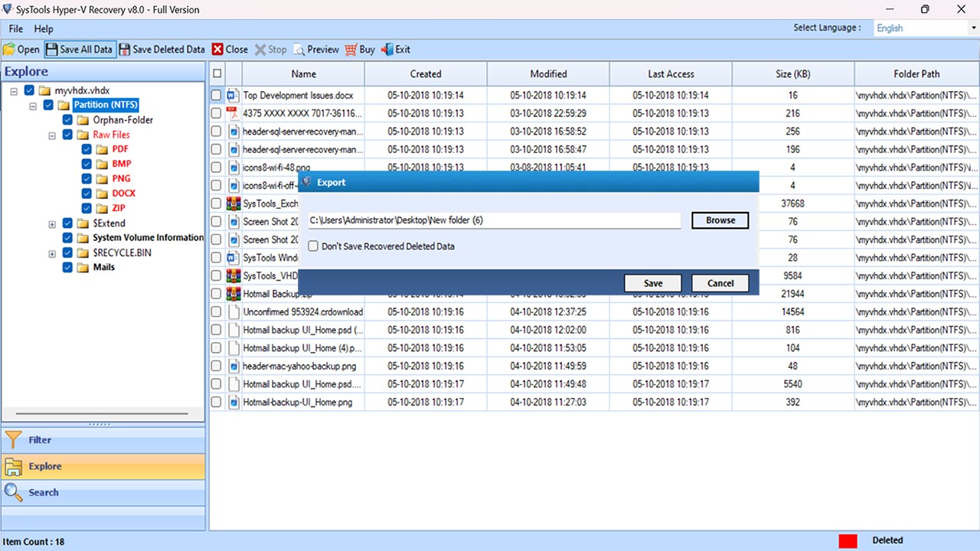Click the folder icon of myvhdx.vhdx
The image size is (980, 551).
point(45,90)
